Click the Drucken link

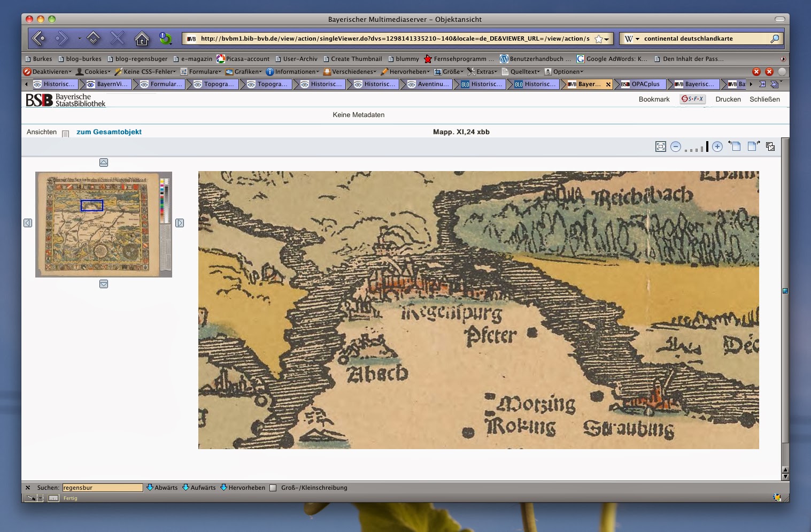[728, 99]
